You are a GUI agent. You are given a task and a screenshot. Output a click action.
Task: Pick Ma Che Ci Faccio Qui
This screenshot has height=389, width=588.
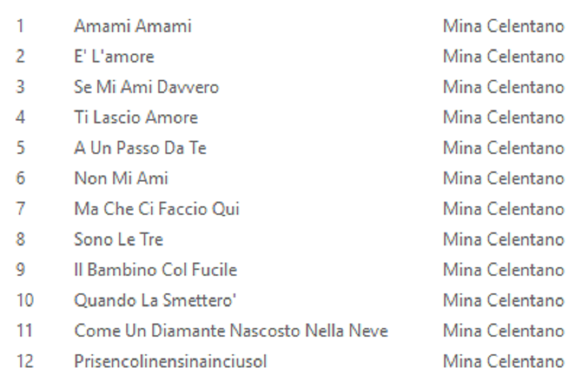(156, 209)
